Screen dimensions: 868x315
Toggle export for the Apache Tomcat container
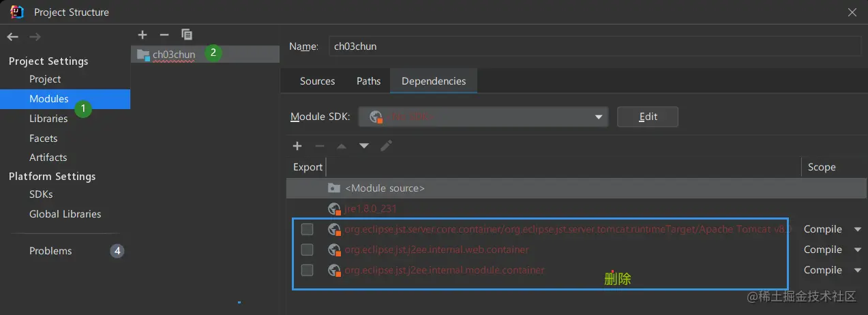(308, 229)
